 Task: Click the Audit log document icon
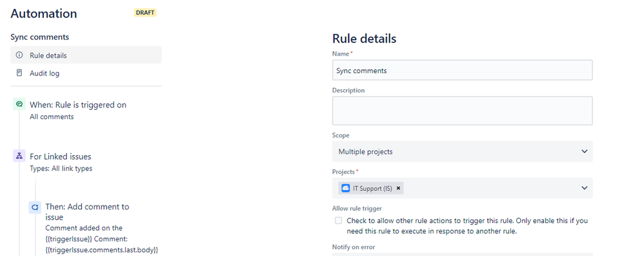pos(19,73)
